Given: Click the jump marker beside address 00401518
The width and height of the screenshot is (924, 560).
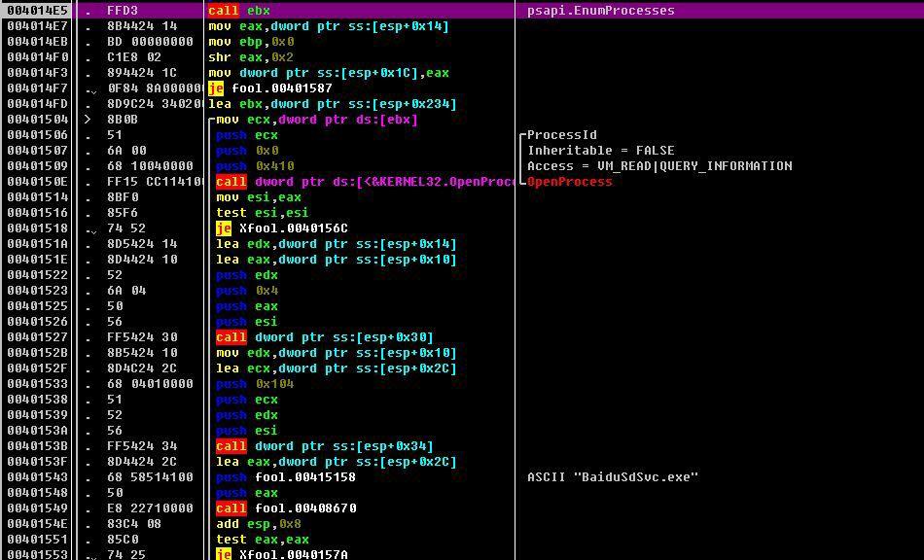Looking at the screenshot, I should coord(90,230).
